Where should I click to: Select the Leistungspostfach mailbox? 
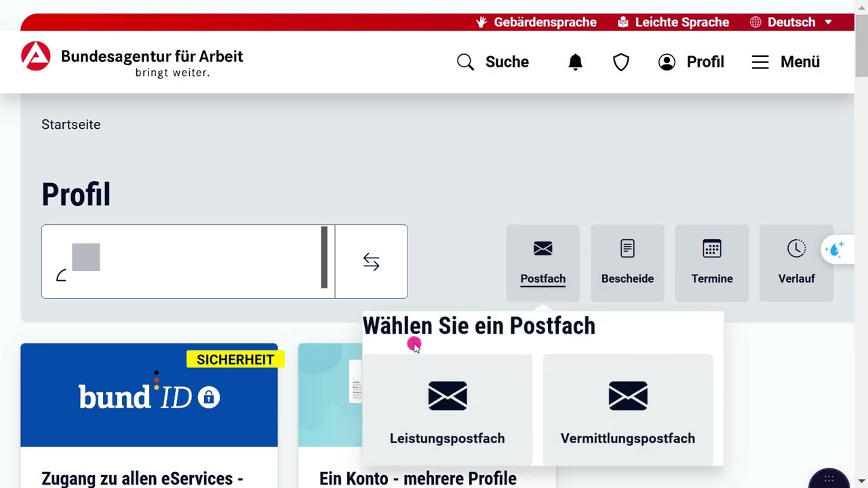(x=448, y=409)
